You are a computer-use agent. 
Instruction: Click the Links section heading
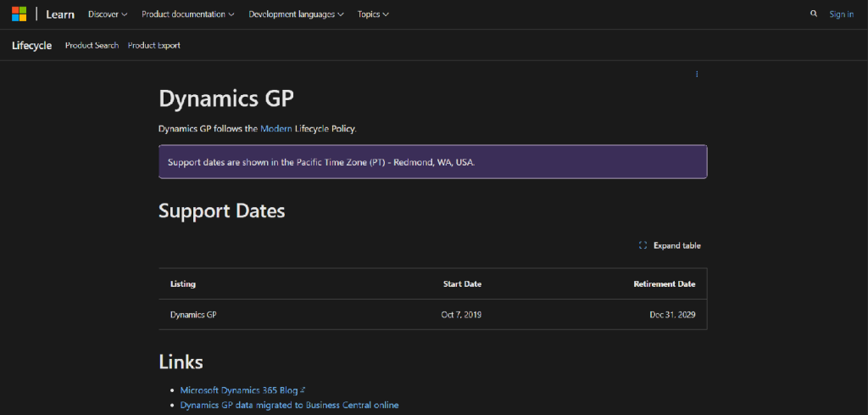pyautogui.click(x=181, y=362)
